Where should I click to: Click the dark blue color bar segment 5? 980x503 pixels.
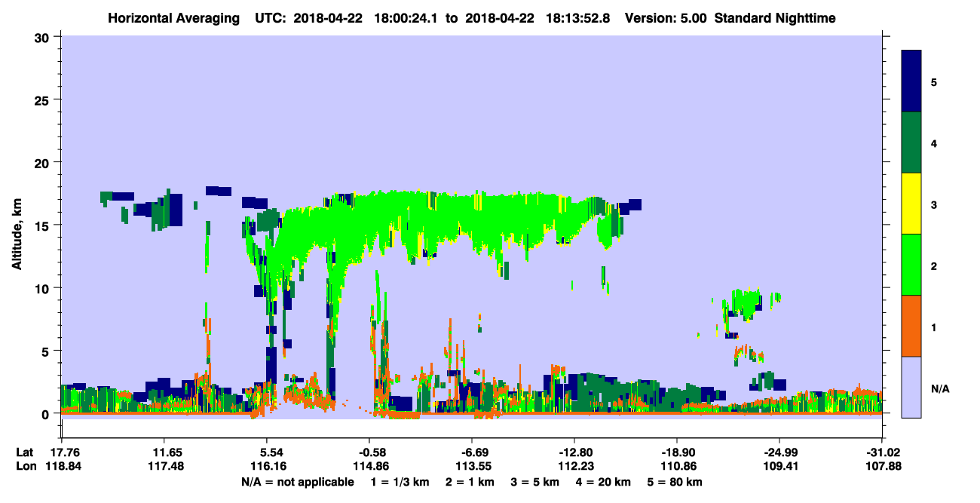coord(911,81)
